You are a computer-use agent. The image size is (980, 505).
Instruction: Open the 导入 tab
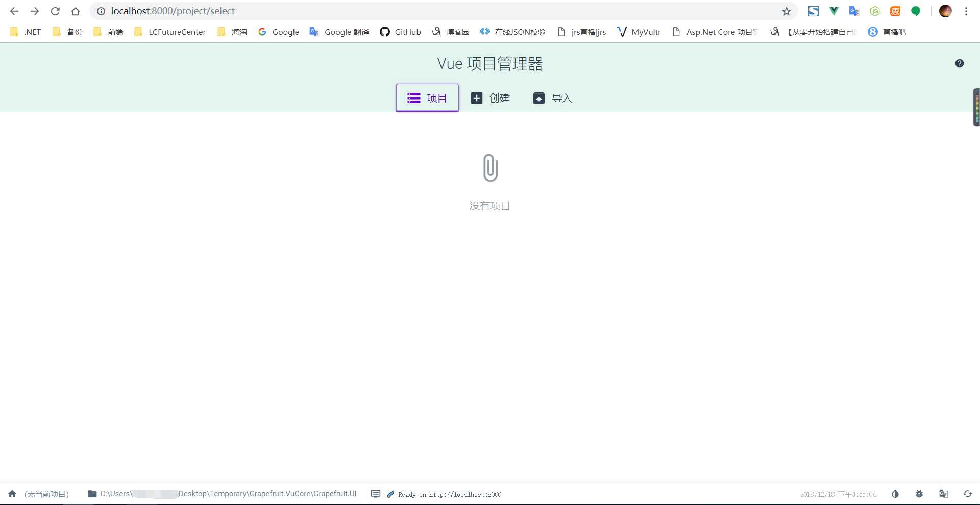[x=552, y=98]
